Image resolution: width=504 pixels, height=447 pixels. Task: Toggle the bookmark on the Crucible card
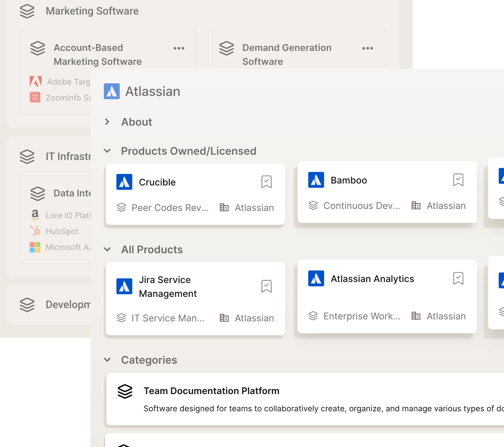pyautogui.click(x=266, y=182)
